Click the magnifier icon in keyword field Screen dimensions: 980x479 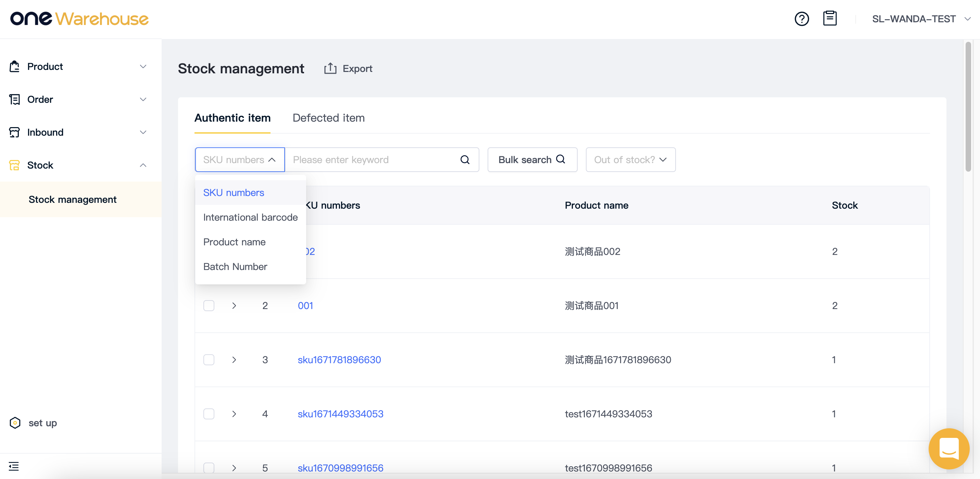tap(465, 160)
